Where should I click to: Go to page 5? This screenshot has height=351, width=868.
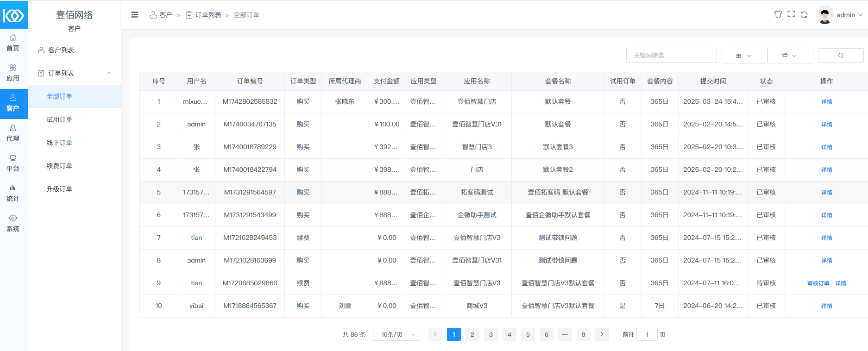528,334
